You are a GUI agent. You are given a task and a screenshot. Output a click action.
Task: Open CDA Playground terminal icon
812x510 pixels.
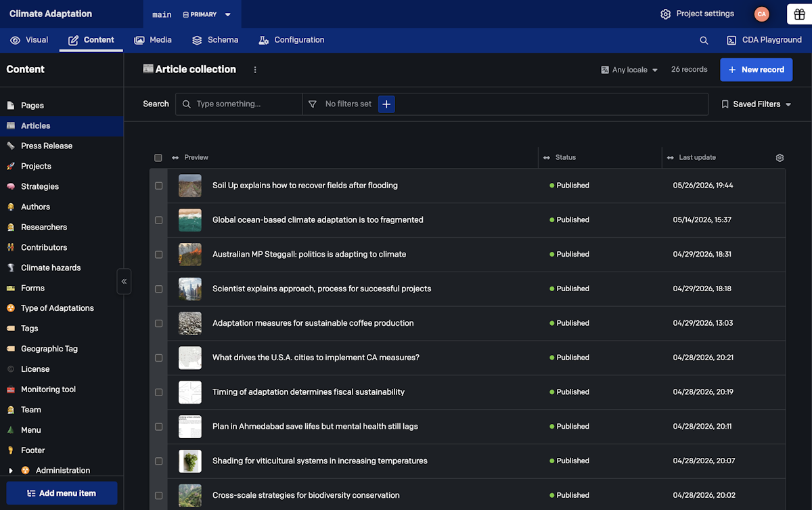click(731, 41)
